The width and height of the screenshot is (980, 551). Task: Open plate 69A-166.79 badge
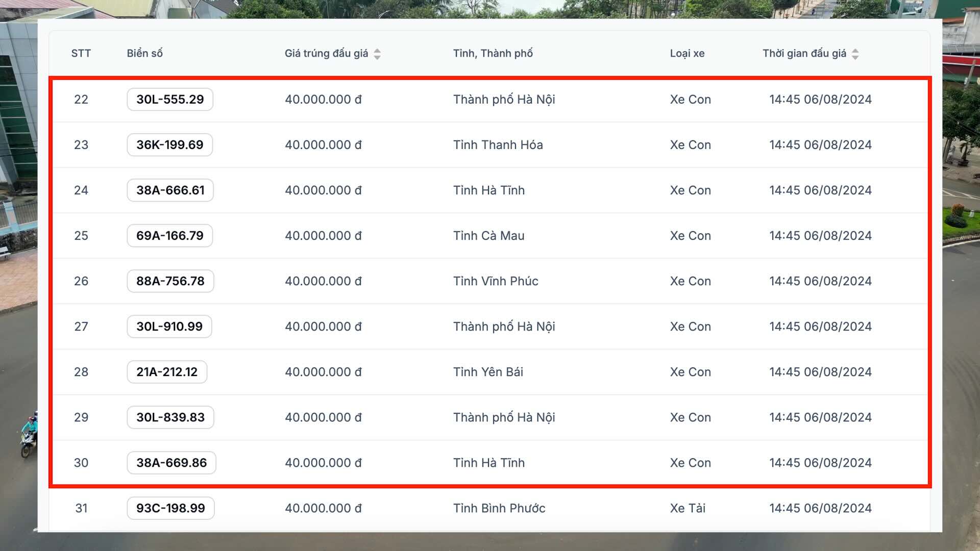[x=169, y=236]
